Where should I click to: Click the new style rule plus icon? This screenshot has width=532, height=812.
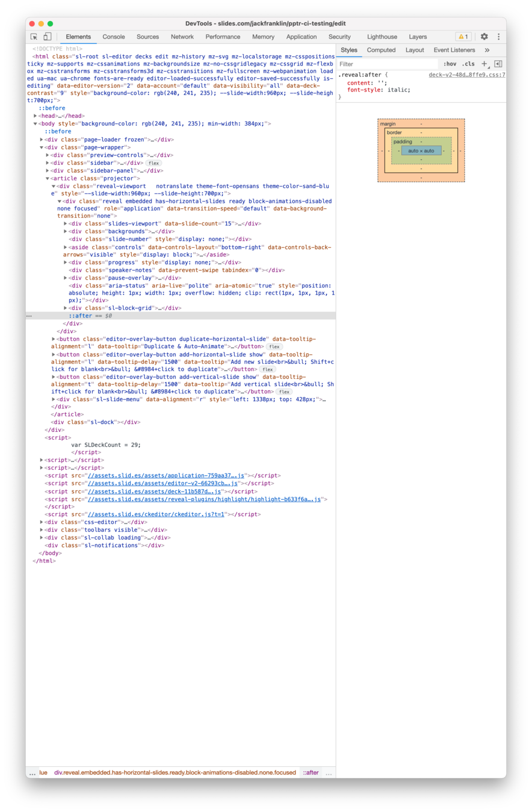[484, 64]
